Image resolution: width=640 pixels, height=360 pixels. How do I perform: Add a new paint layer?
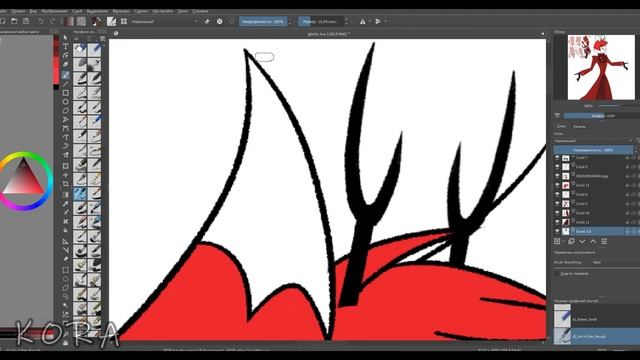point(557,241)
